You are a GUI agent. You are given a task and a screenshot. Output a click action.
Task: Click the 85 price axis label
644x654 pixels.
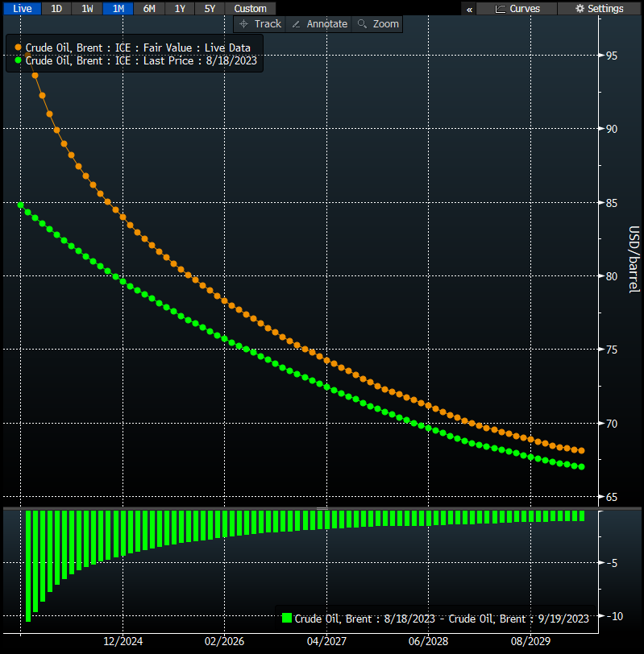tap(612, 204)
